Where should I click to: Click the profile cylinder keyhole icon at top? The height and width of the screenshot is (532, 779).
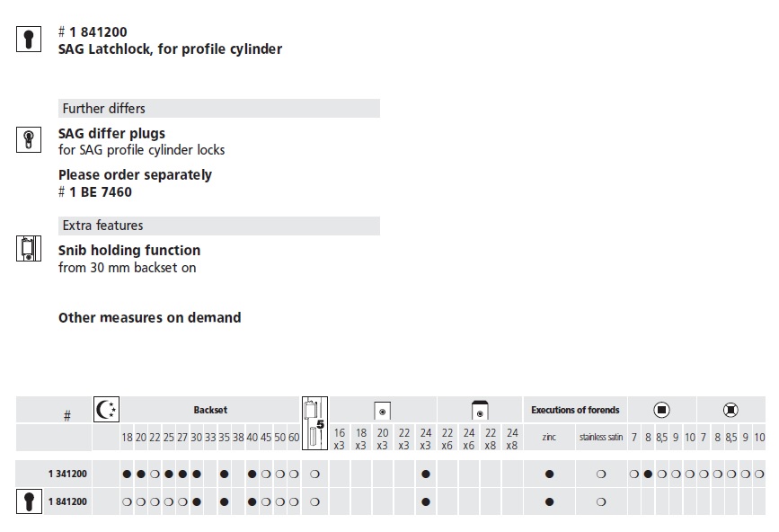click(29, 39)
